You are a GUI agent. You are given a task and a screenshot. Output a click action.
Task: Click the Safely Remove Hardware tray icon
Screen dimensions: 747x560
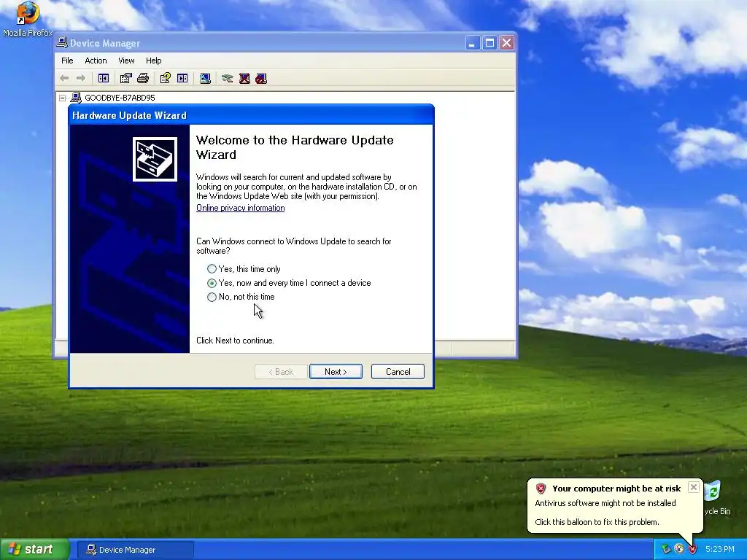[x=666, y=549]
